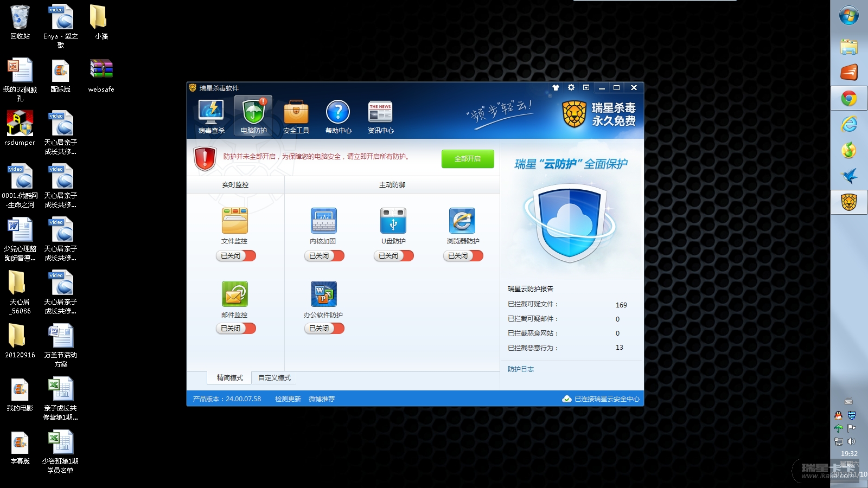Click the 我的32個臉孔 presentation icon
This screenshot has width=868, height=488.
coord(20,80)
